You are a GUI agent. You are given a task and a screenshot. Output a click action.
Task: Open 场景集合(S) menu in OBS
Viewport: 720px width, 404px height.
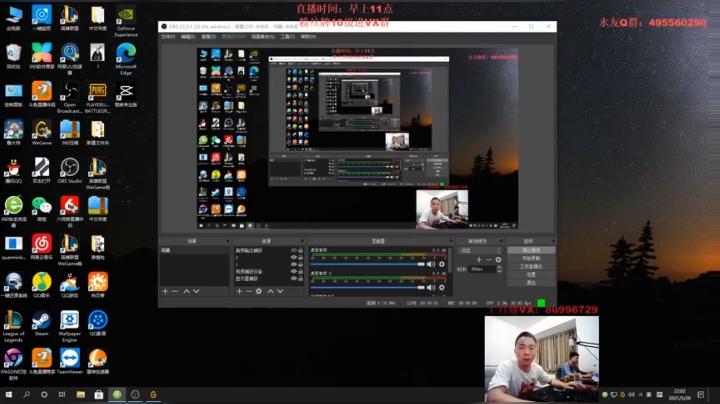point(263,37)
